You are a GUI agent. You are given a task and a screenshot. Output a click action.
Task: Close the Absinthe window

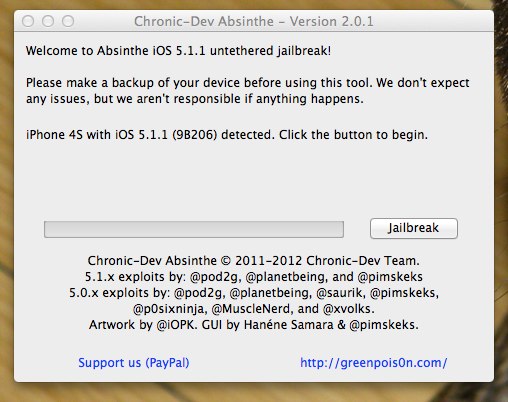tap(28, 21)
